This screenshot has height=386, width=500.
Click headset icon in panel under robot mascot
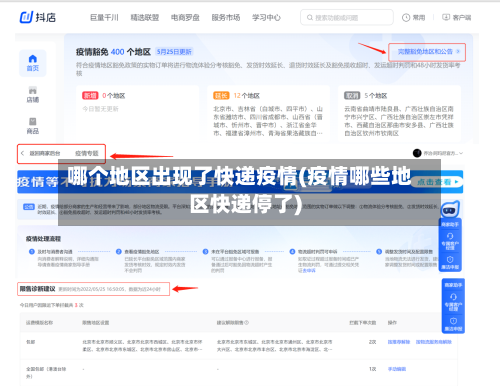pos(450,236)
